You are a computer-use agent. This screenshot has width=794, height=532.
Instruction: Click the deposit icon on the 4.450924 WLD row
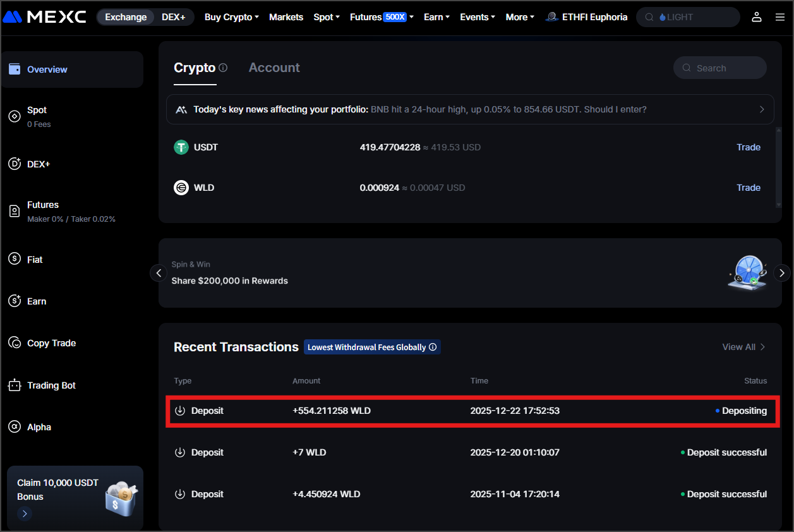[180, 494]
